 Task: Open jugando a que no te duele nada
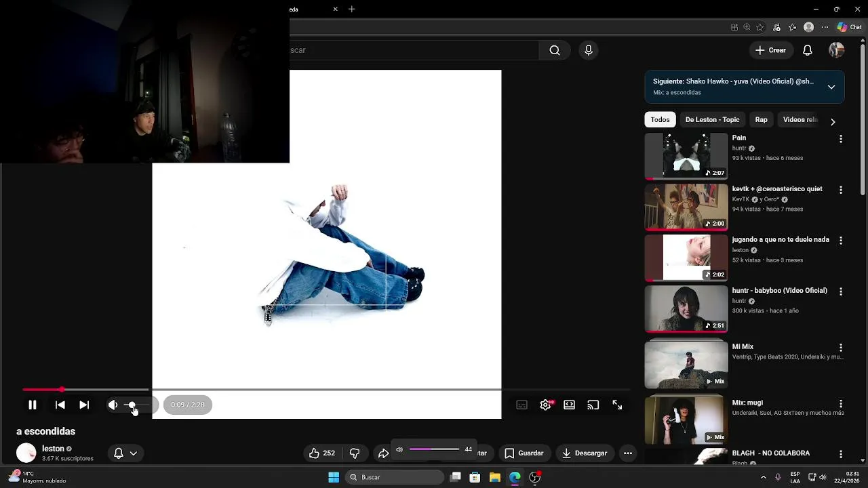[x=781, y=239]
